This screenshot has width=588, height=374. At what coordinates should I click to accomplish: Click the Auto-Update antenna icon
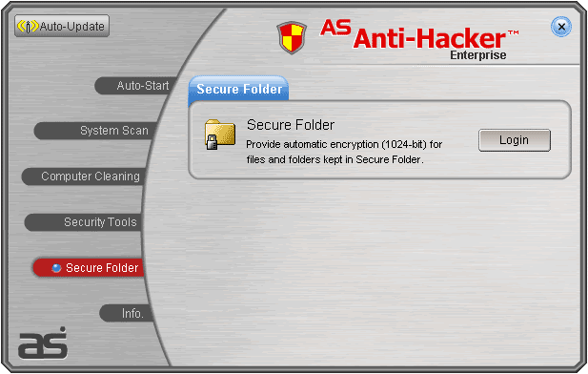[28, 27]
